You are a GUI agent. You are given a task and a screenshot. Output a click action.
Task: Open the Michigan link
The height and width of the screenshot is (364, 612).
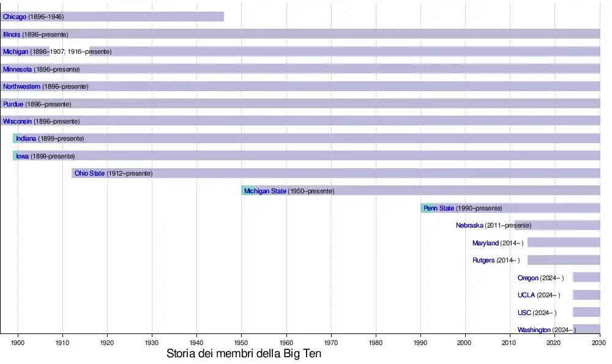15,51
